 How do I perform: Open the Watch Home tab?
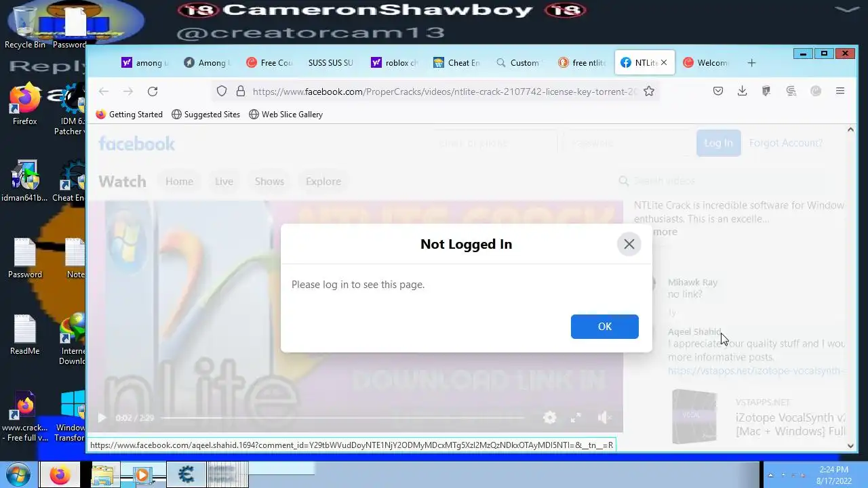(x=179, y=182)
